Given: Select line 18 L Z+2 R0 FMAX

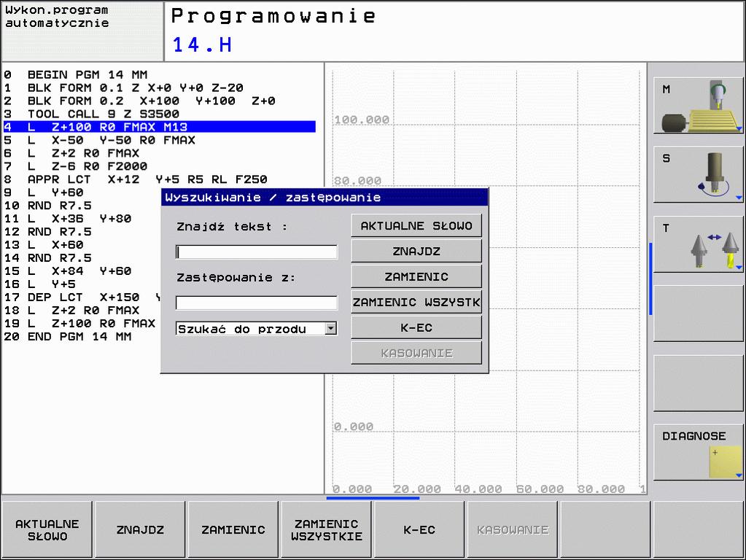Looking at the screenshot, I should click(72, 310).
